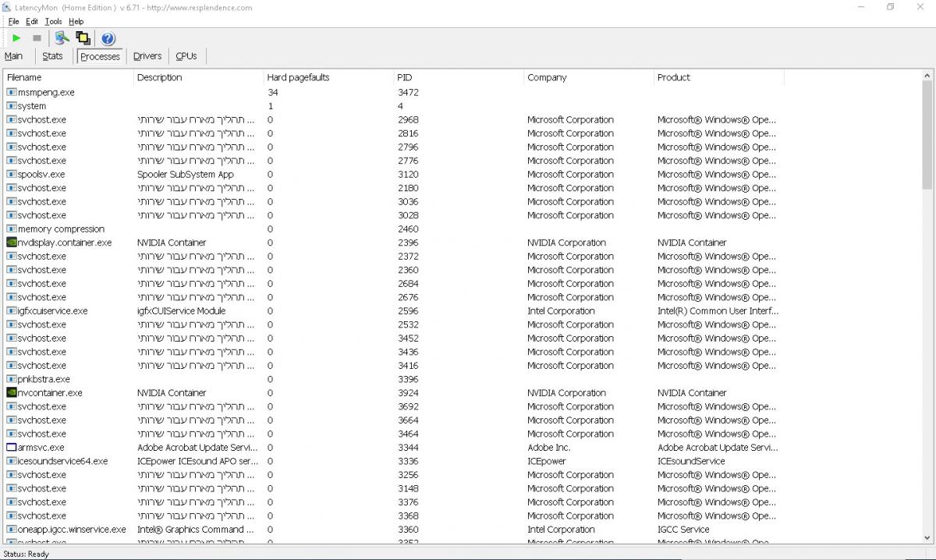The image size is (936, 560).
Task: Click PID value 3472
Action: pyautogui.click(x=408, y=92)
